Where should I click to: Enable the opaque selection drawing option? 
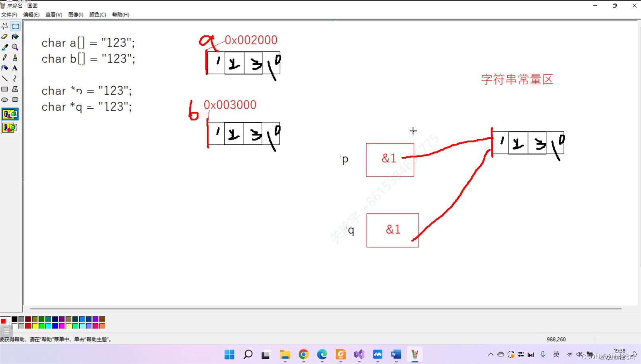(10, 115)
